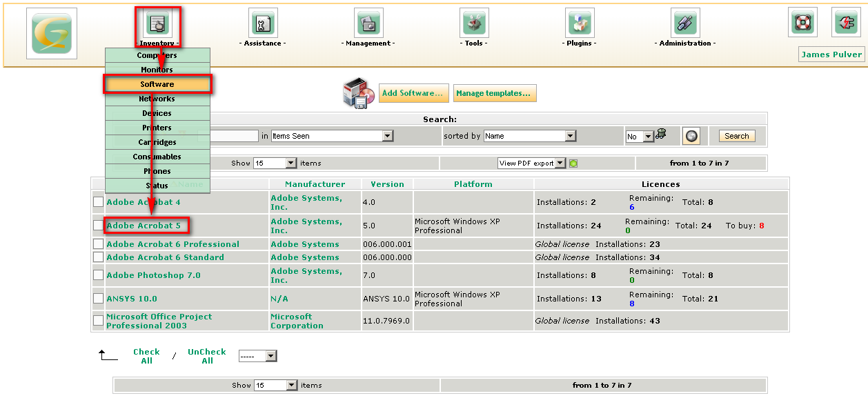This screenshot has height=407, width=868.
Task: Sort by the Version column header
Action: click(x=387, y=184)
